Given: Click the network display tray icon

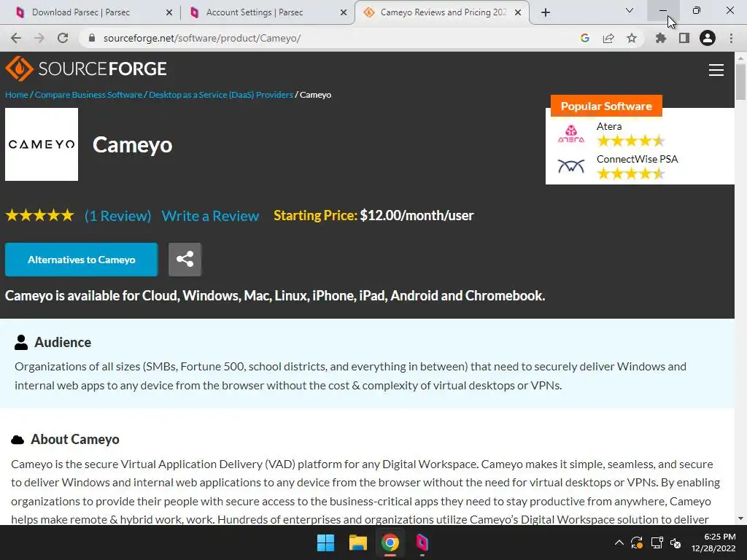Looking at the screenshot, I should 657,542.
